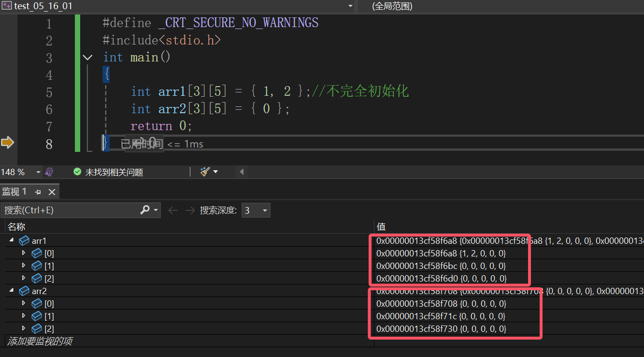The width and height of the screenshot is (644, 357).
Task: Select the 监视 1 tab
Action: [14, 192]
